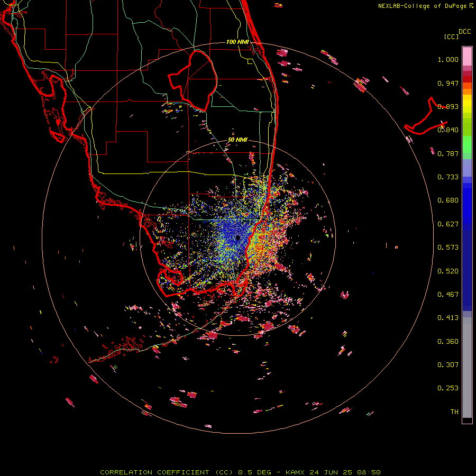
Task: Click the Correlation Coefficient caption at bottom
Action: pos(240,472)
